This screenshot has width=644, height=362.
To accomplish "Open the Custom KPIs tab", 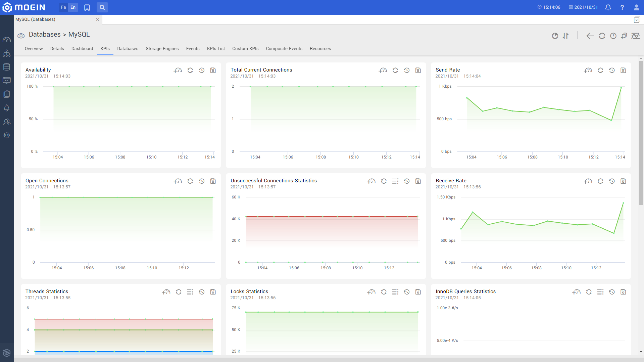I will tap(245, 49).
